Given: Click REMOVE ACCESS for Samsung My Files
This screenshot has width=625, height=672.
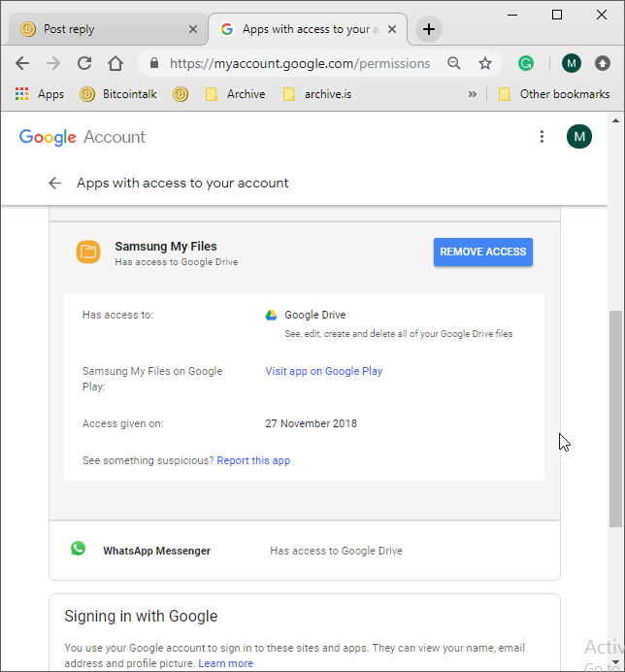Looking at the screenshot, I should pos(483,252).
